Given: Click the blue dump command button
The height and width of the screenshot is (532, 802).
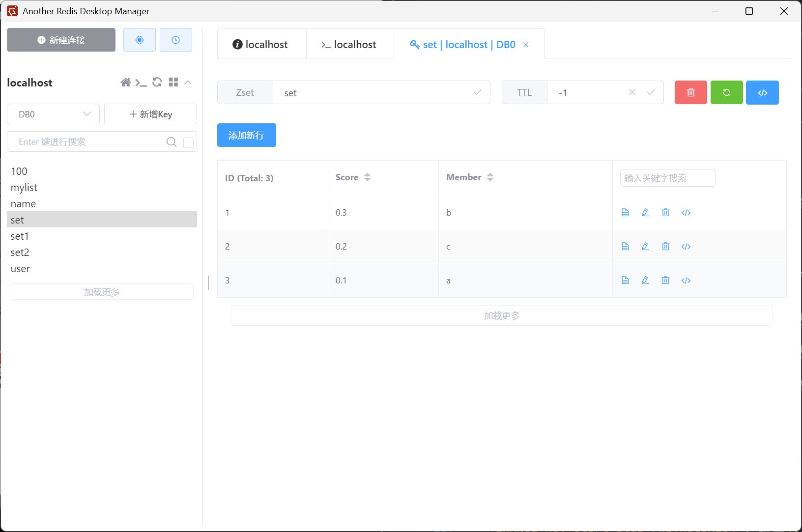Looking at the screenshot, I should point(762,92).
